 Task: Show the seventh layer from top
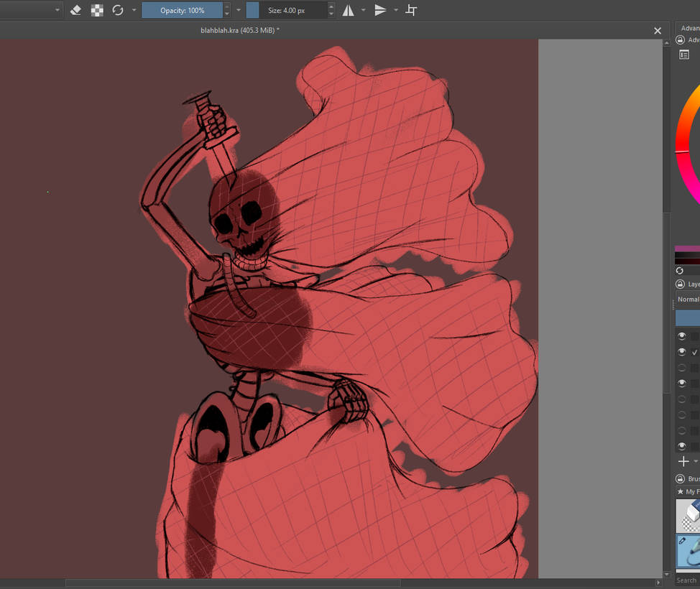click(682, 430)
